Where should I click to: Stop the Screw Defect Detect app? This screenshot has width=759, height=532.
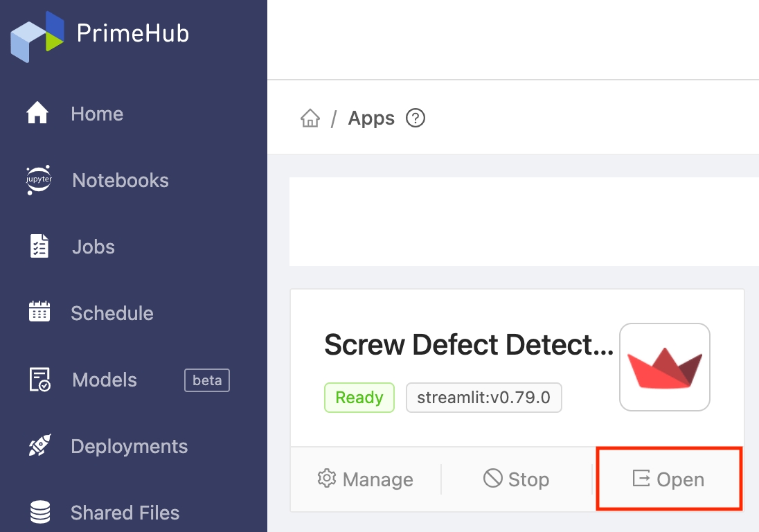517,479
